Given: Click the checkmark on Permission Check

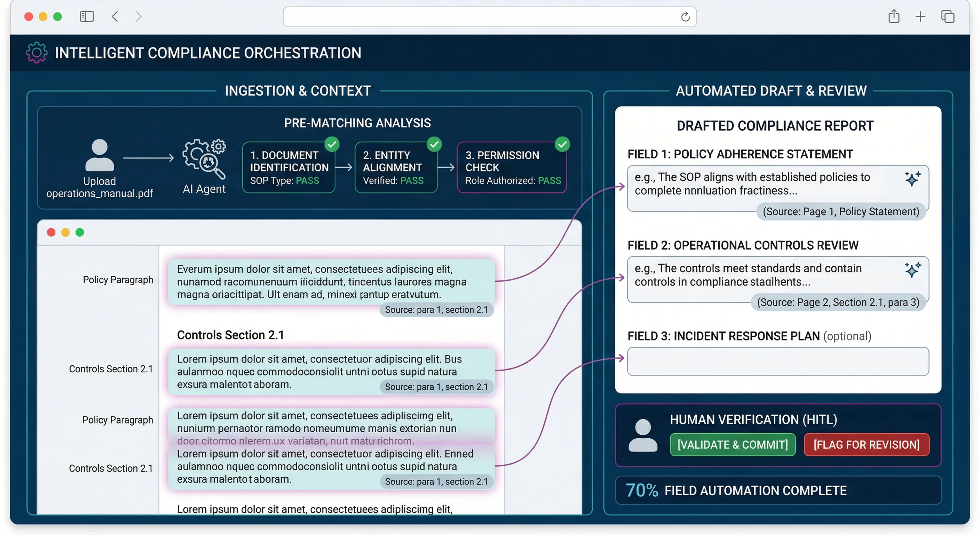Looking at the screenshot, I should coord(562,144).
